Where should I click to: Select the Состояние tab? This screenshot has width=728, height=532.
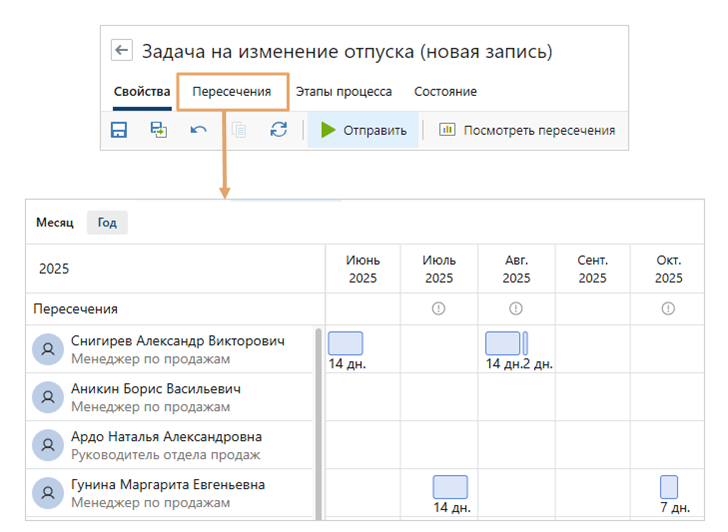[x=445, y=91]
